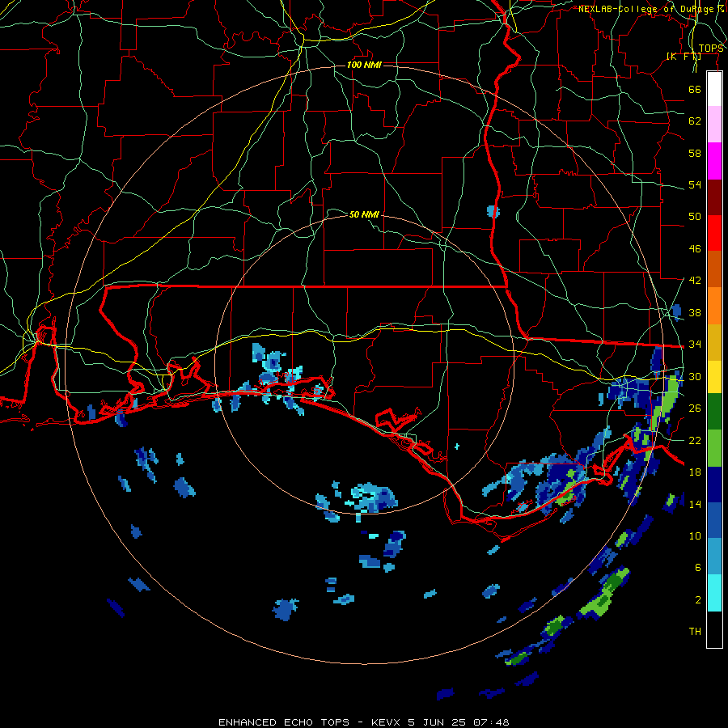728x728 pixels.
Task: Click the bright orange legend swatch
Action: tap(714, 306)
